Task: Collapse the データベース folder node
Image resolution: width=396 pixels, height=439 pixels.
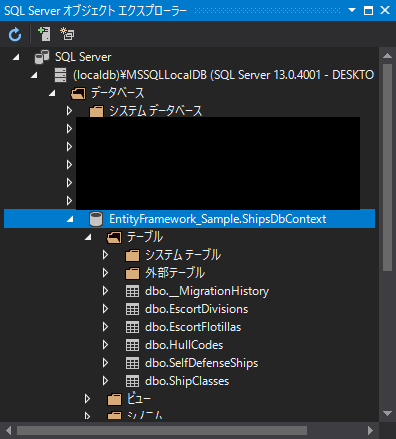Action: coord(52,94)
